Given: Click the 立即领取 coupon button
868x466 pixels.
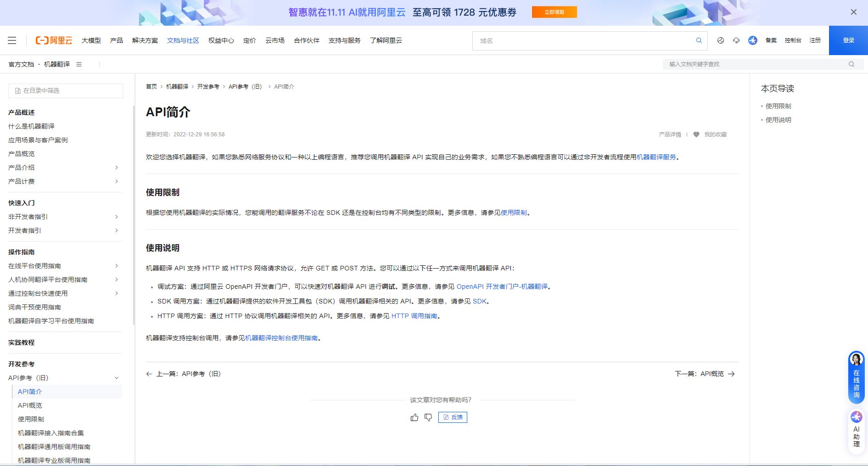Looking at the screenshot, I should pos(554,12).
